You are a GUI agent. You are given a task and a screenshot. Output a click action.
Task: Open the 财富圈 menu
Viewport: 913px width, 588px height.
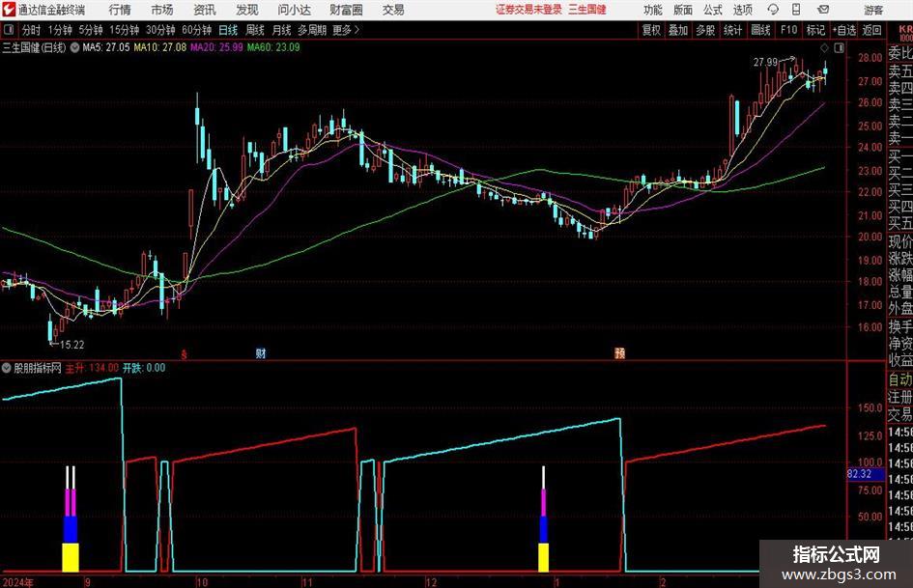[346, 10]
